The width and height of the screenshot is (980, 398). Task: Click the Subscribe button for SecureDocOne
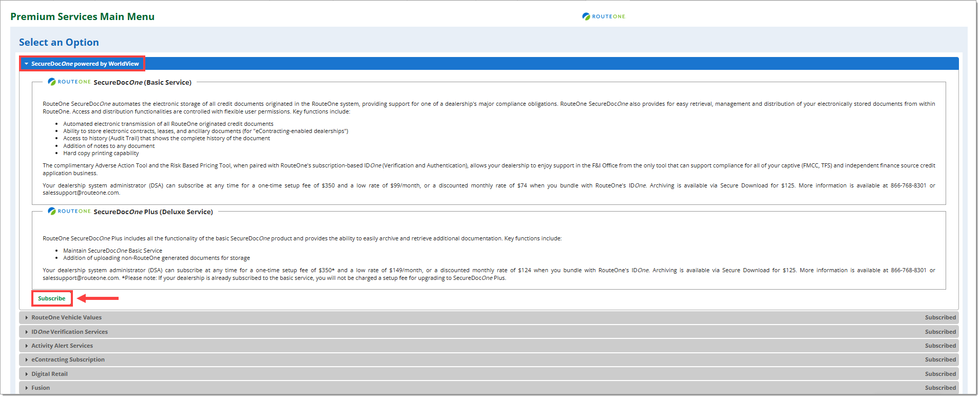[52, 298]
